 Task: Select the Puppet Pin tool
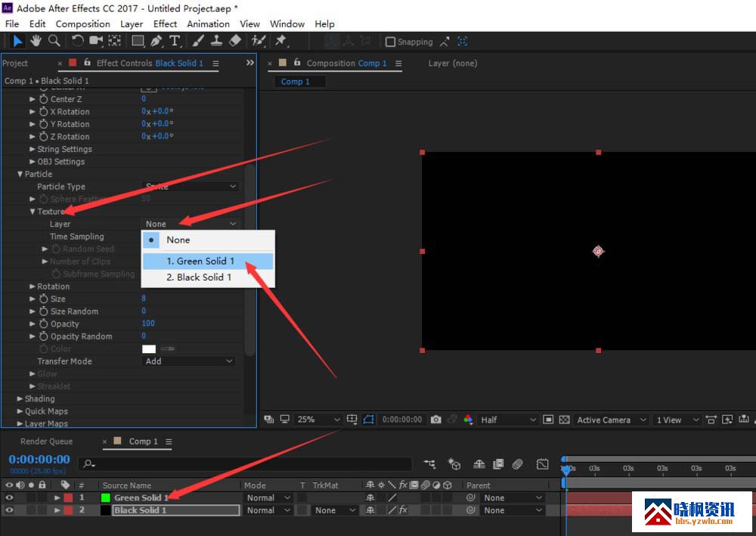click(280, 42)
